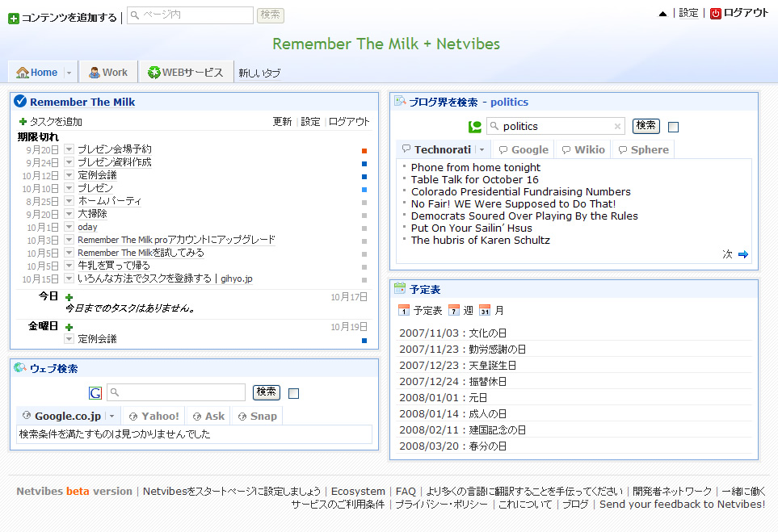Select the Snap web search tab

tap(258, 416)
